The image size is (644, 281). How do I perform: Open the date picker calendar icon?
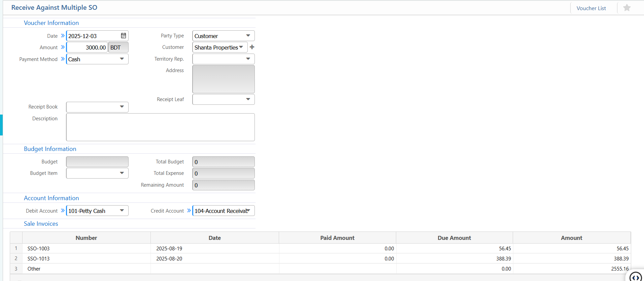pos(124,36)
